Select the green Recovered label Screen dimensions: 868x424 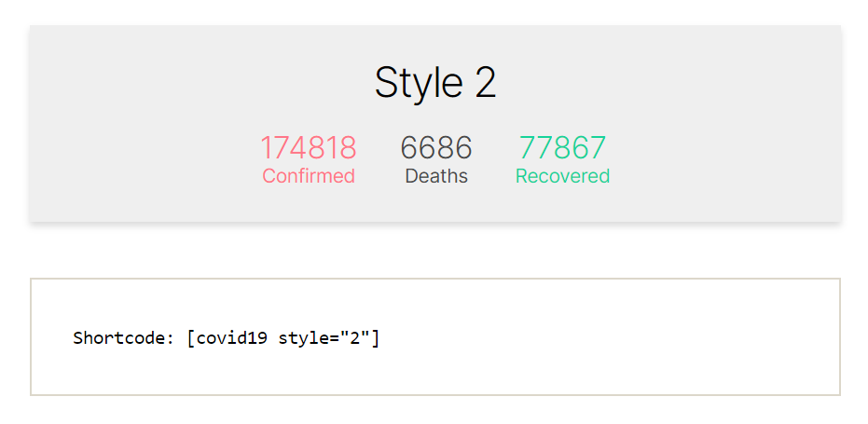click(x=562, y=176)
